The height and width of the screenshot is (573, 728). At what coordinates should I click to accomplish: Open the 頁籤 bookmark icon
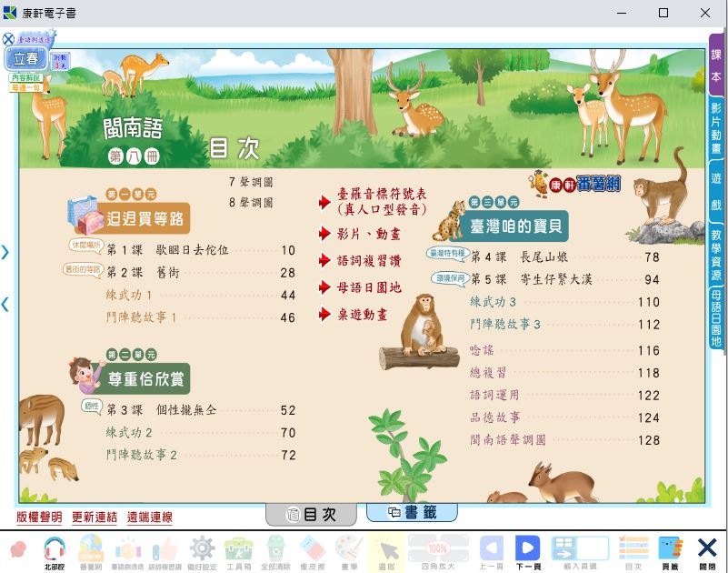pos(670,553)
